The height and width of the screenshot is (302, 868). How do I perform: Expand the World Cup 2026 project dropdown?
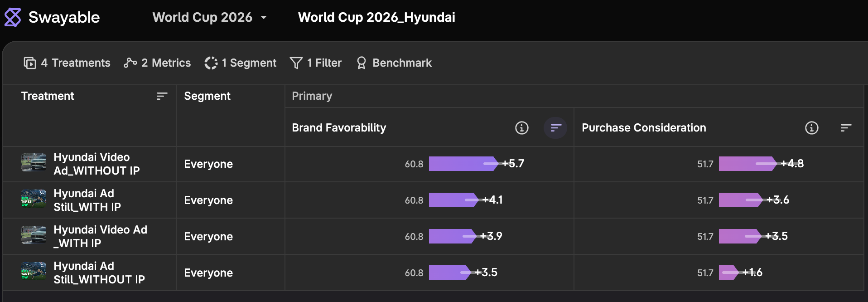coord(210,17)
